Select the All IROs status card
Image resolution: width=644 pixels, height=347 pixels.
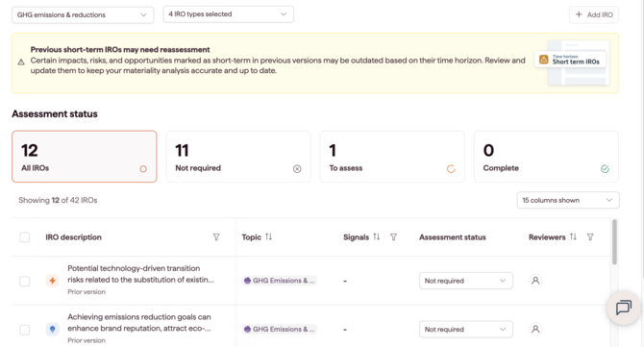tap(85, 157)
